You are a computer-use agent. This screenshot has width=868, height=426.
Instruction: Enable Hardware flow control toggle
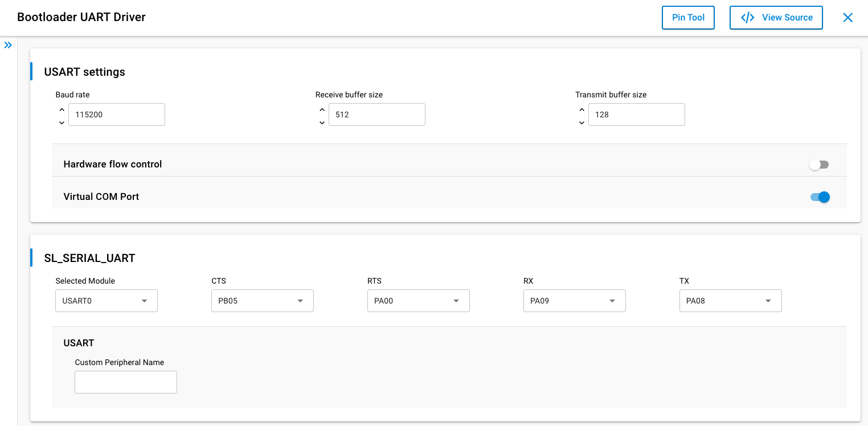coord(819,165)
